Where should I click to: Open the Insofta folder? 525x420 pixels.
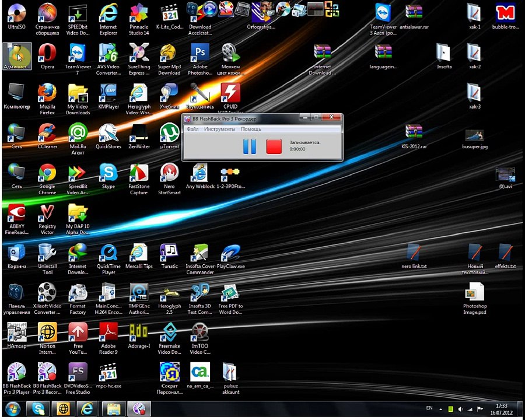coord(444,56)
